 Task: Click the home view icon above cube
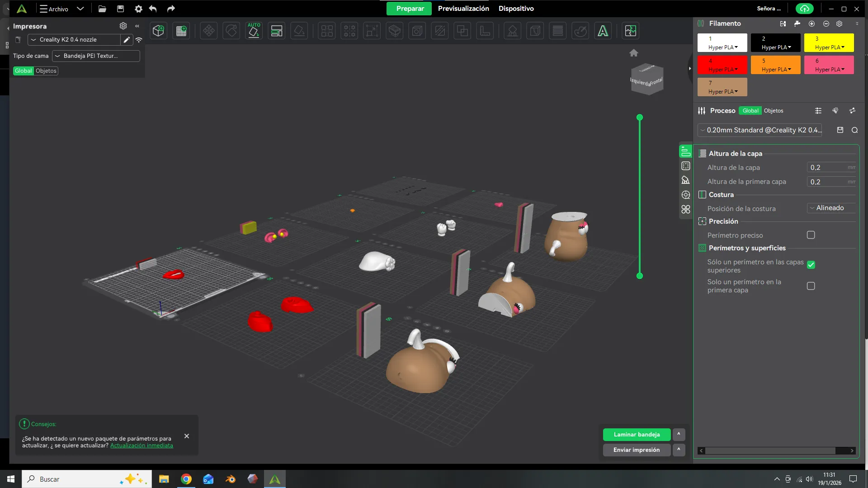[633, 53]
